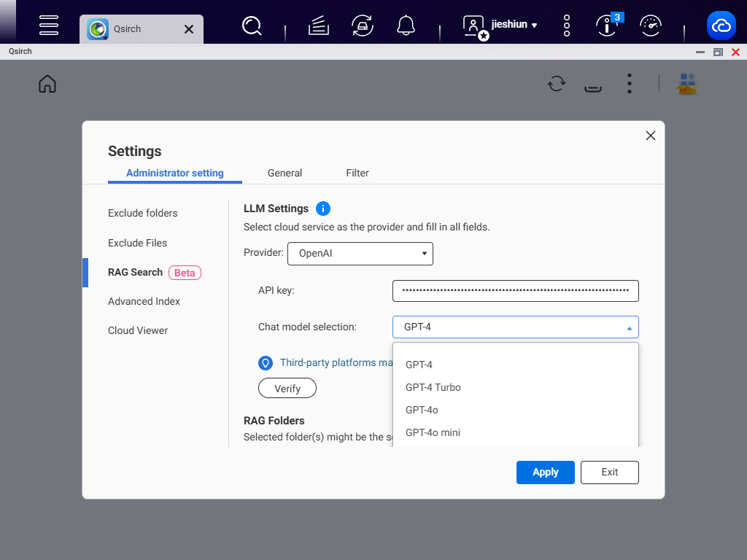Viewport: 747px width, 560px height.
Task: Click the Beta badge next to RAG Search
Action: point(185,273)
